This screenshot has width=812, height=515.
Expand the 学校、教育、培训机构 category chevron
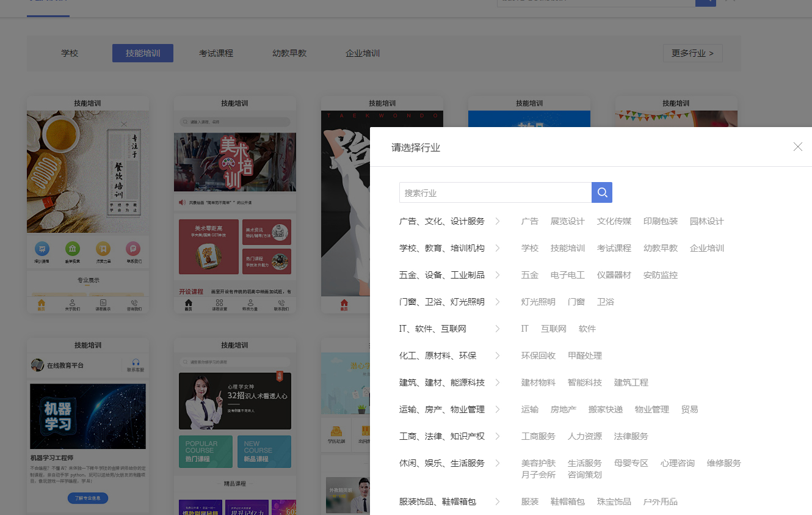pyautogui.click(x=498, y=248)
